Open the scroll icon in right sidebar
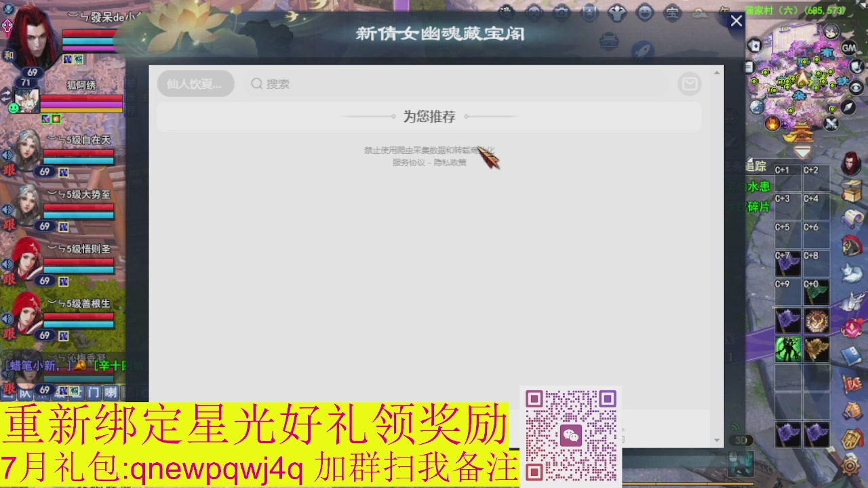This screenshot has height=488, width=868. [853, 218]
